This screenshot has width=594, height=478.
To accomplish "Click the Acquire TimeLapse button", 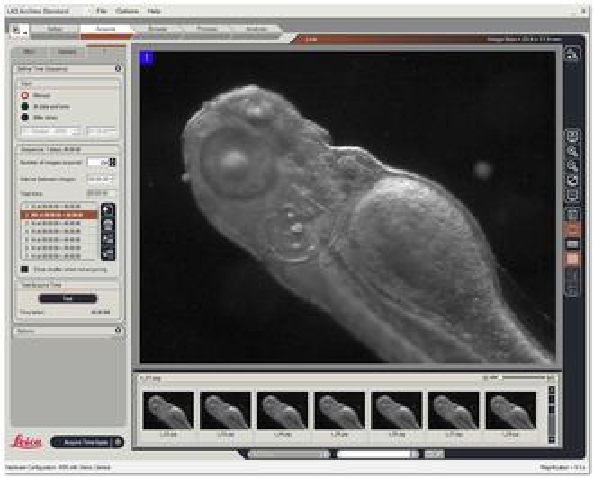I will click(87, 442).
